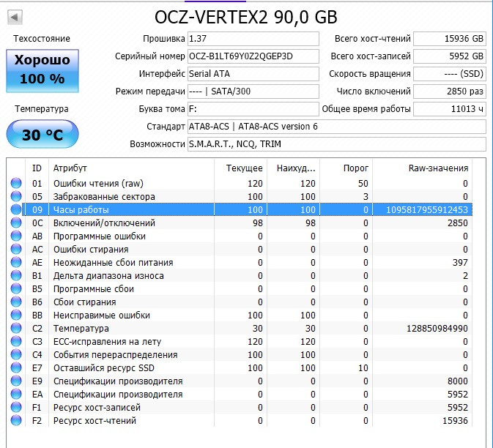Screen dimensions: 493x448
Task: Click the total host writes field 5952 GB
Action: [x=450, y=56]
